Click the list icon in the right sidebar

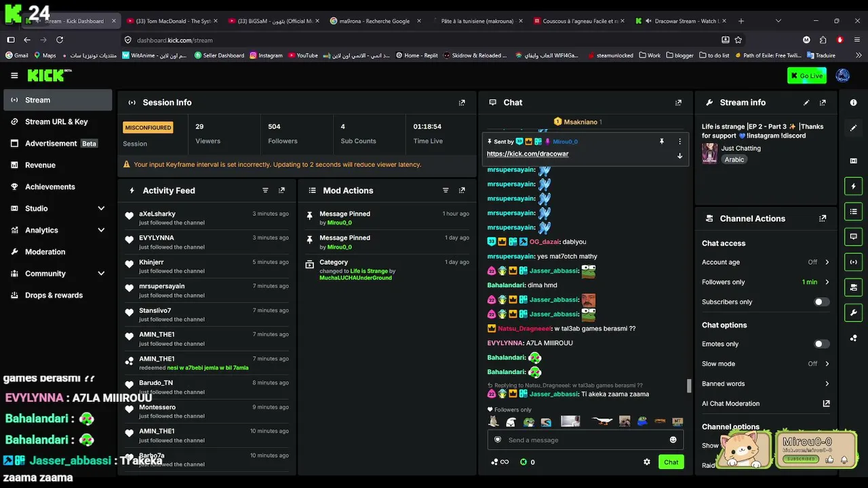pos(853,211)
